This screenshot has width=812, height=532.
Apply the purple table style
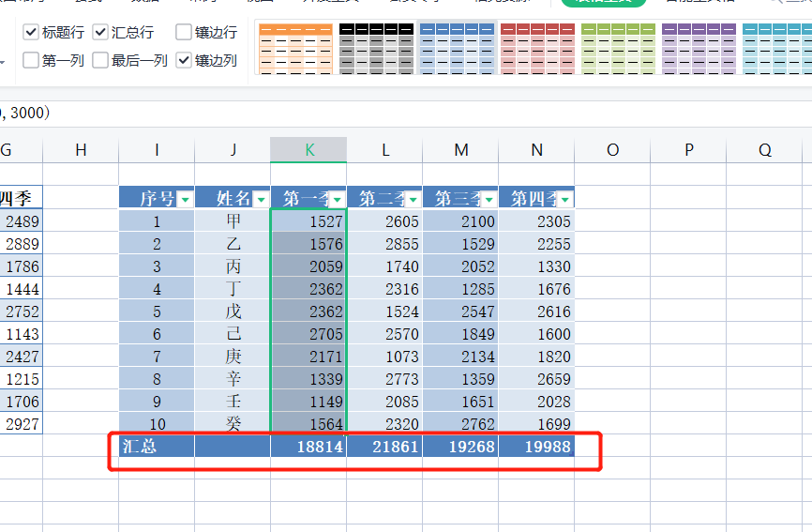(x=699, y=48)
